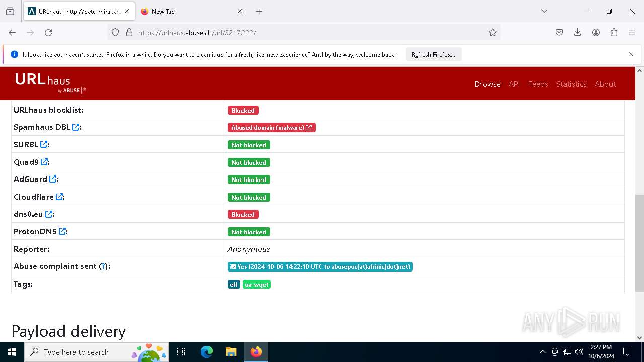Select the URLhaus browser tab

click(79, 11)
